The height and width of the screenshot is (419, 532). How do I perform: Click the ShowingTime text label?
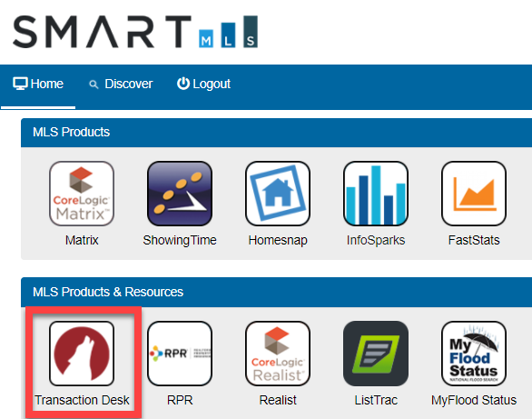coord(180,240)
